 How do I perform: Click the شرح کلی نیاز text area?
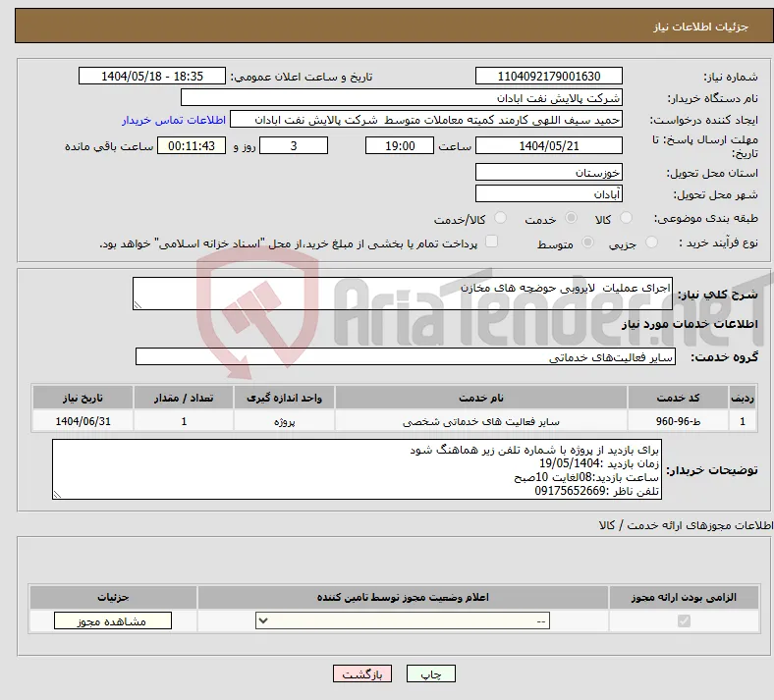403,294
